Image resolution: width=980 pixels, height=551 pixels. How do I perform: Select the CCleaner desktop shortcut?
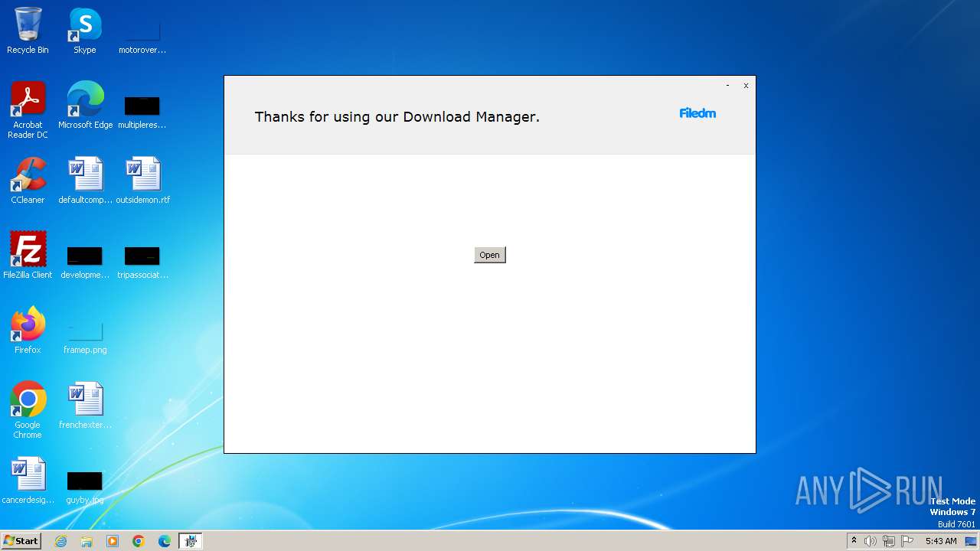(x=28, y=181)
